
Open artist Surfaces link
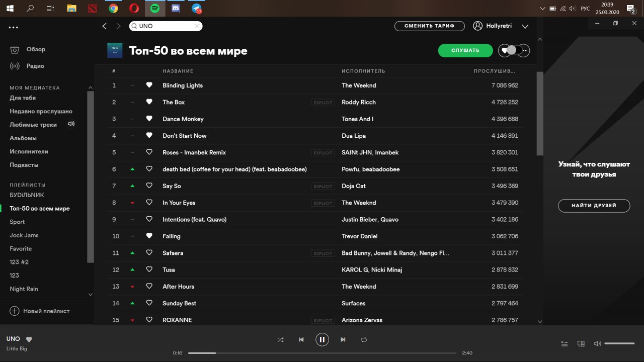[x=353, y=303]
